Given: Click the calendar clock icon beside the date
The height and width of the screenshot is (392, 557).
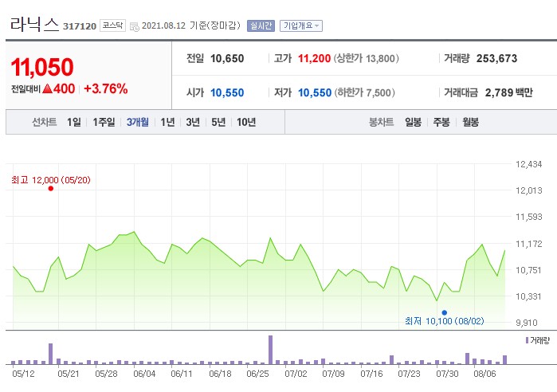Looking at the screenshot, I should [x=135, y=26].
